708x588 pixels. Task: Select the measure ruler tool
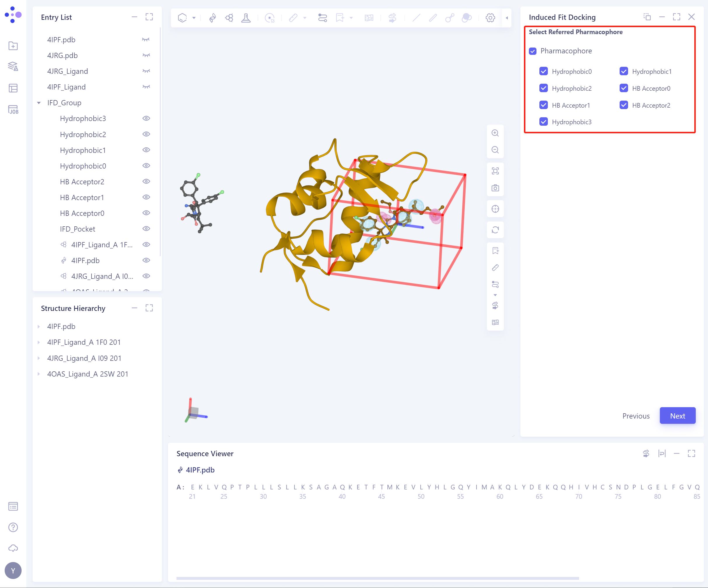(x=293, y=18)
